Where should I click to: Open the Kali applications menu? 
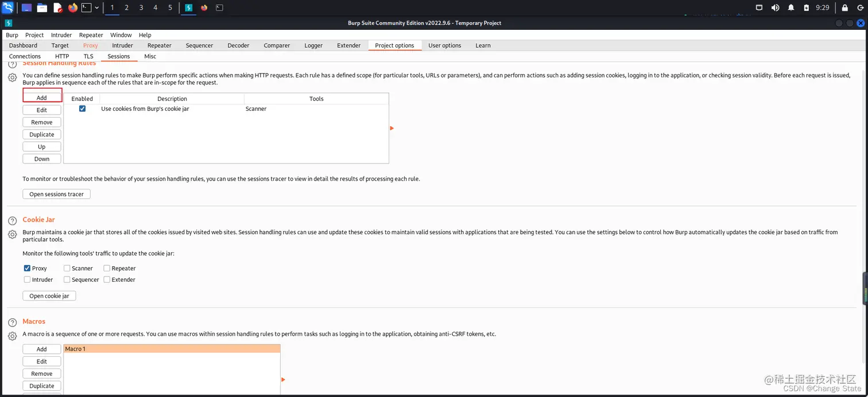(8, 7)
